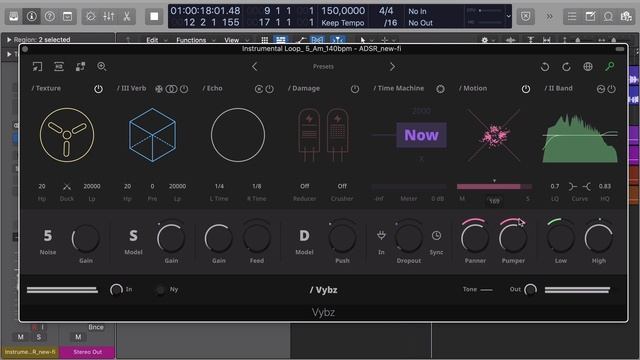
Task: Click the II Band Curve left icon
Action: 573,187
